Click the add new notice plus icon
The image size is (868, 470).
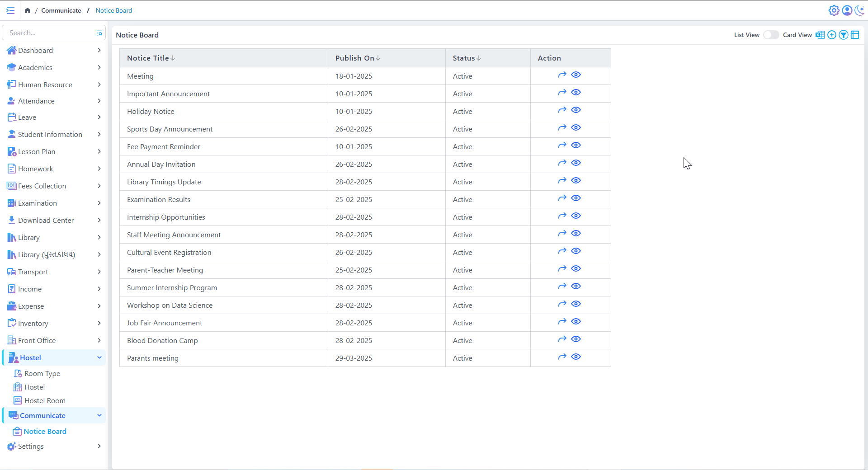pos(831,35)
